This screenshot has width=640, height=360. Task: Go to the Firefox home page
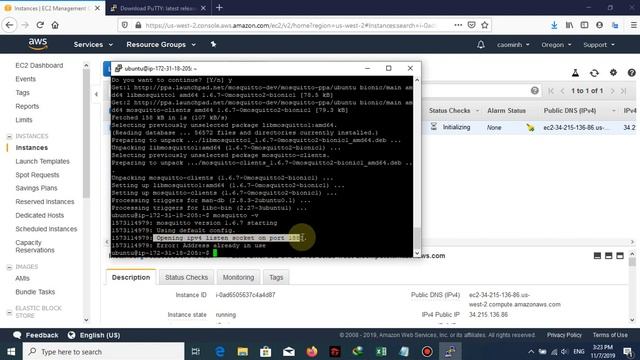[55, 25]
